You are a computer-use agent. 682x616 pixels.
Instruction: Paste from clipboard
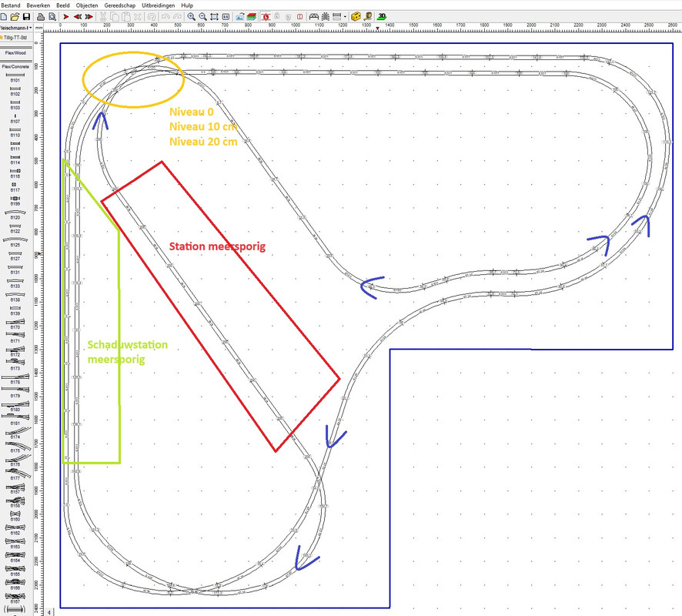[x=125, y=17]
